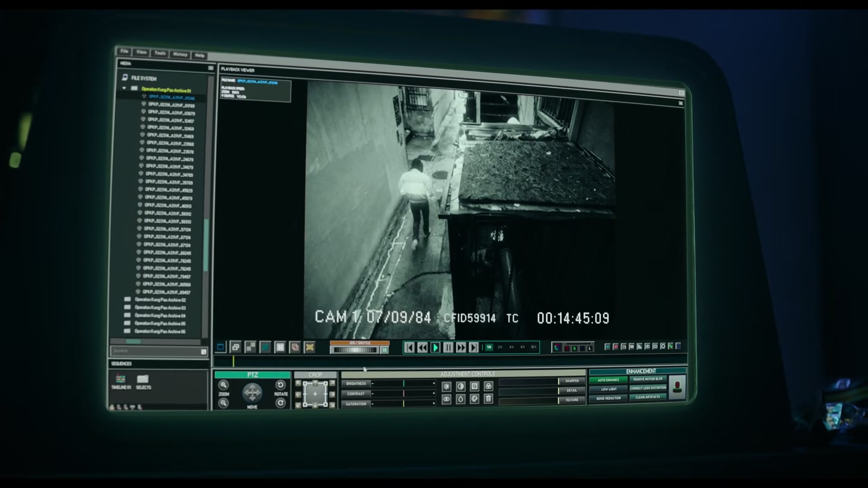Open Operation Kung Pao Archive 02 folder
The image size is (868, 488).
(160, 300)
